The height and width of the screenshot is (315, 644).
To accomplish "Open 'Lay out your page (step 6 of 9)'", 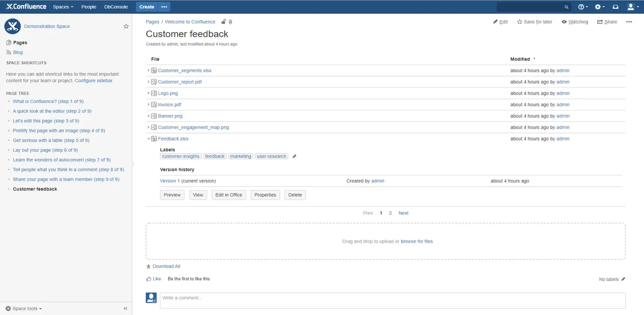I will click(x=45, y=150).
